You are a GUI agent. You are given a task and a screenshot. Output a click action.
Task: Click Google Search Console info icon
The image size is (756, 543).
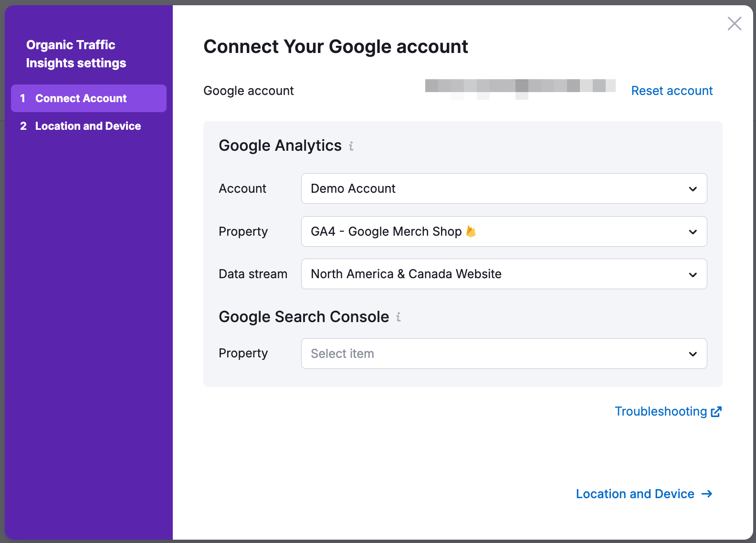point(399,317)
